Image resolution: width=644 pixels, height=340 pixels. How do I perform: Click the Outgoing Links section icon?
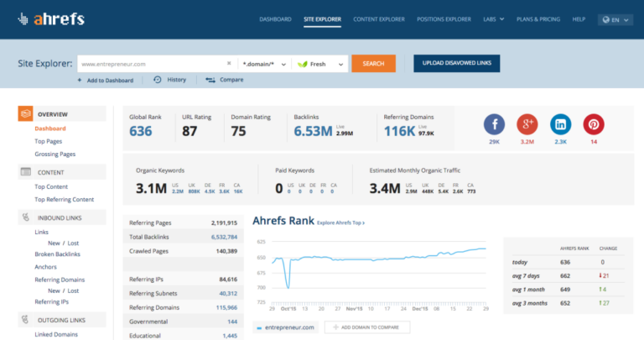point(25,320)
